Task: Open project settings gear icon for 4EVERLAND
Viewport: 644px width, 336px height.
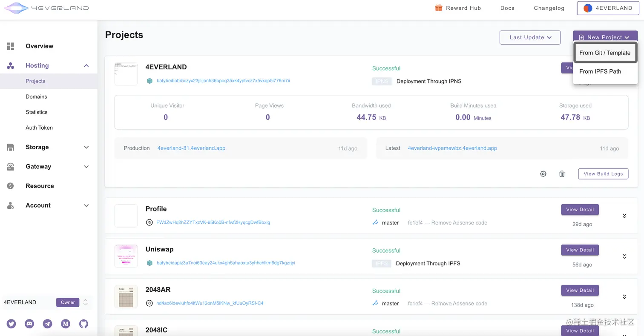Action: (x=543, y=174)
